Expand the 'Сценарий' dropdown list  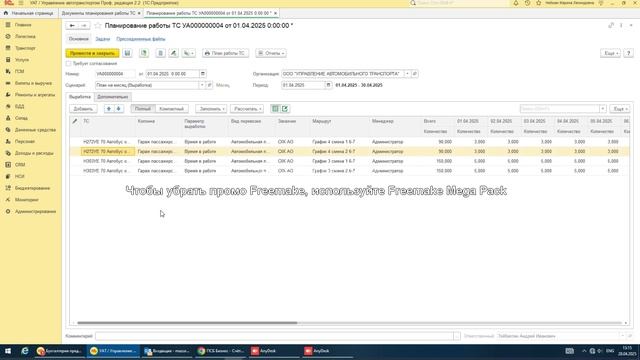tap(202, 85)
